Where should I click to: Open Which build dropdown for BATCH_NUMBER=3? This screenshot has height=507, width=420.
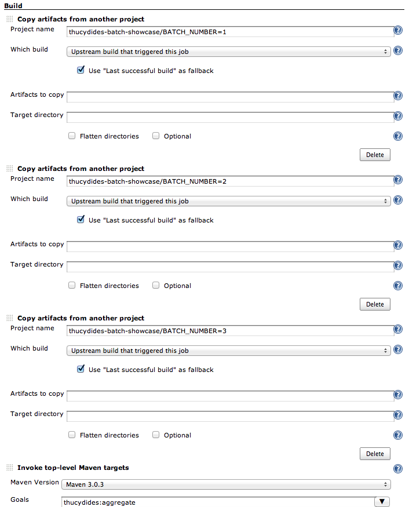tap(229, 351)
